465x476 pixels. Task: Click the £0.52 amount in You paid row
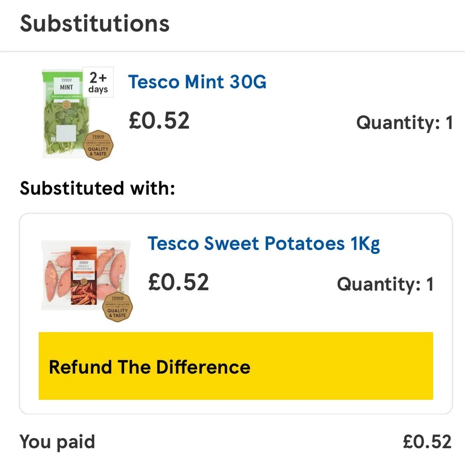(x=427, y=442)
